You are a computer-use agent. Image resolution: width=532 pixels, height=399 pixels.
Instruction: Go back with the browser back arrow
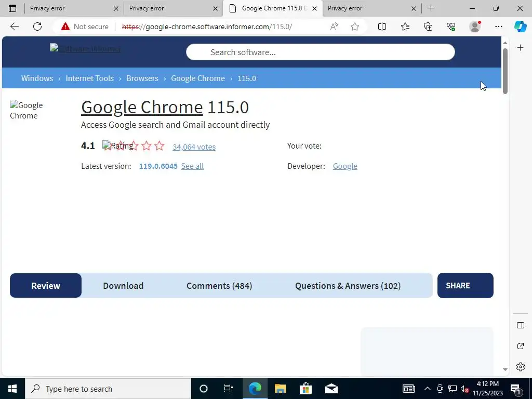tap(14, 26)
